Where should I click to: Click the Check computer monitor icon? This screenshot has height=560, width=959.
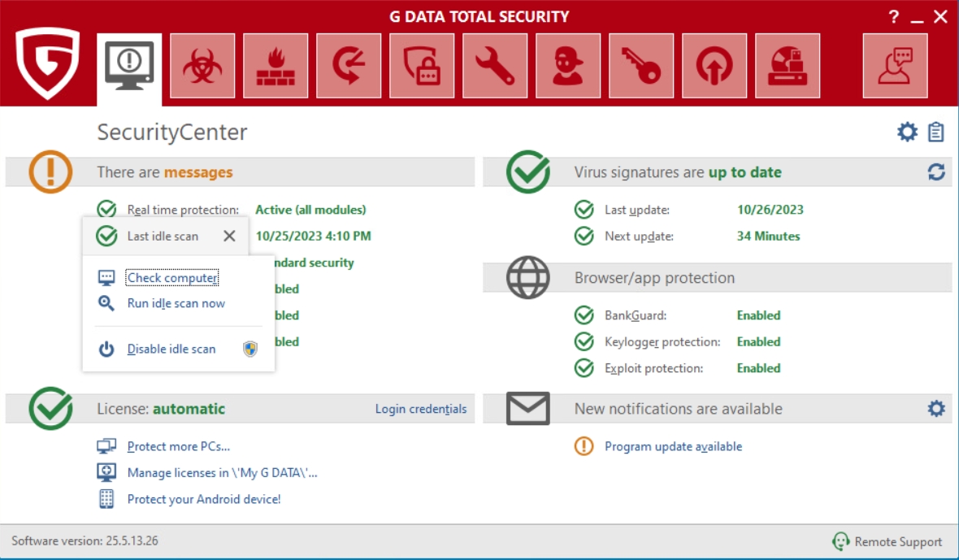[106, 277]
